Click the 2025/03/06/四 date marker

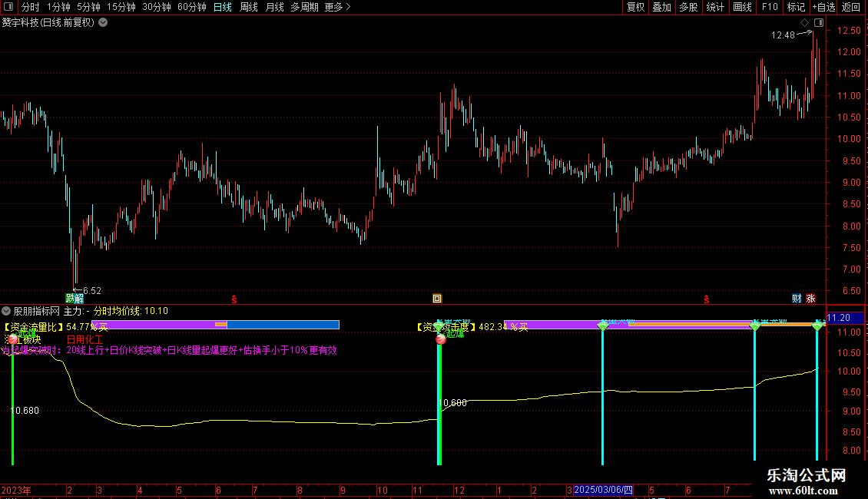(604, 490)
